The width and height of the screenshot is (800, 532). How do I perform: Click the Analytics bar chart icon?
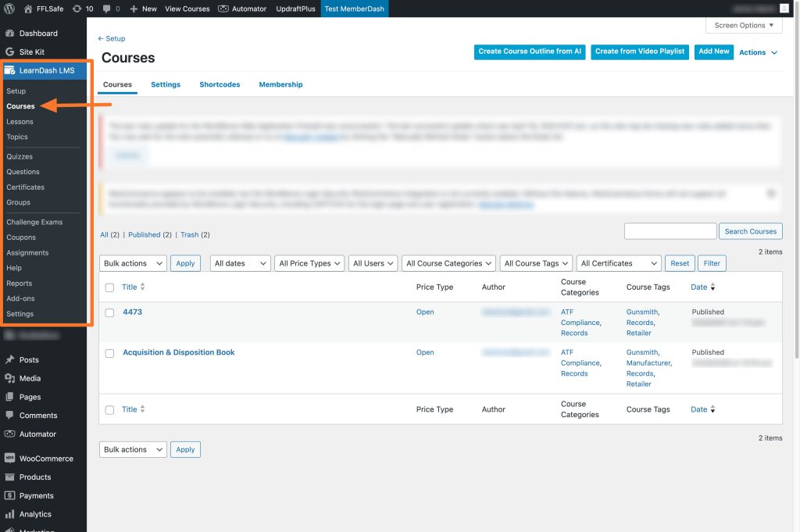(9, 514)
